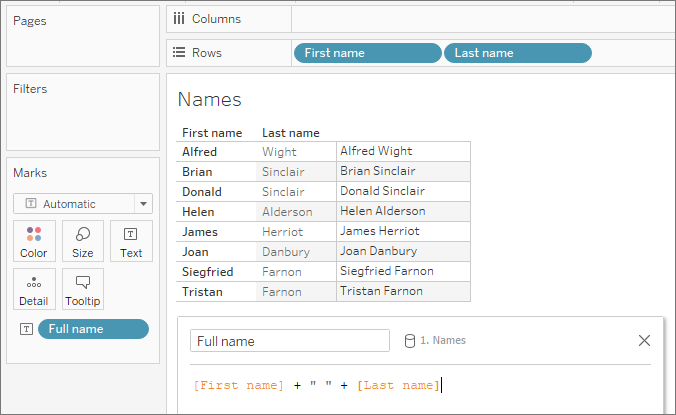Click the text type icon beside Full name pill
The image size is (676, 415).
pyautogui.click(x=26, y=329)
